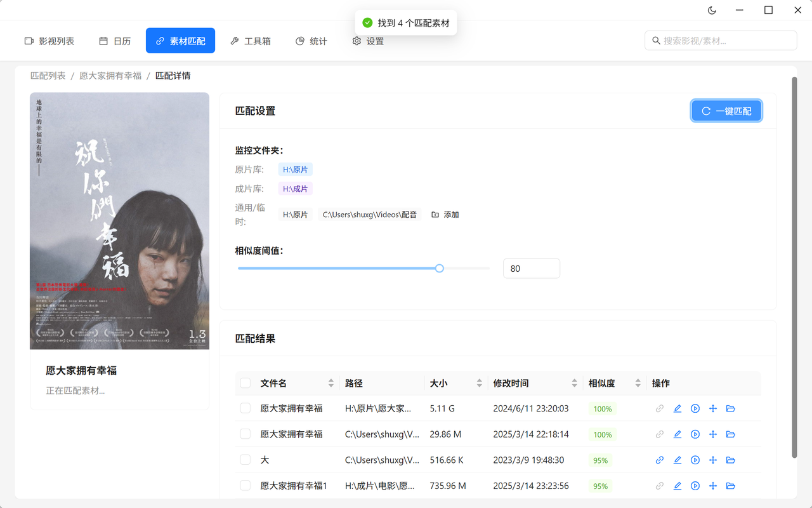Sort the table by 相似度 column arrows
Screen dimensions: 812x508
click(638, 383)
